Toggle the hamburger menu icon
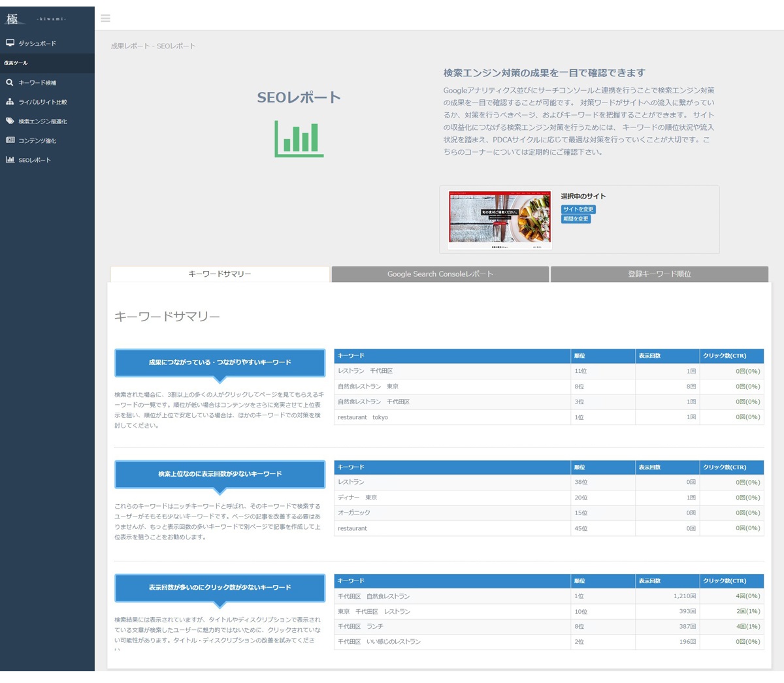Screen dimensions: 784x683 pos(105,18)
